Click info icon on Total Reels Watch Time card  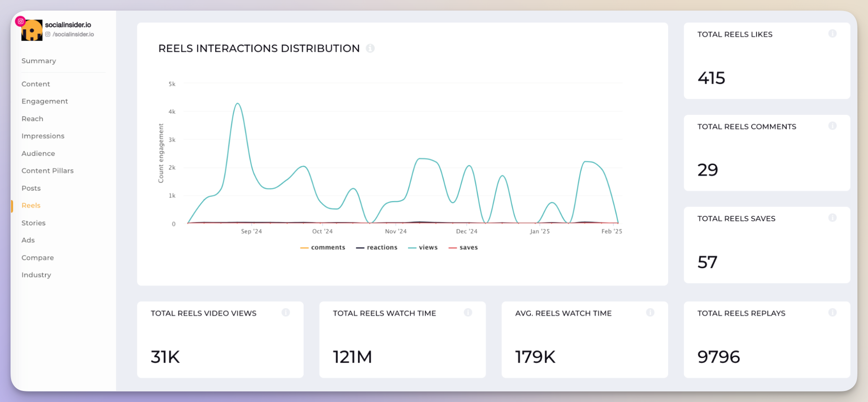coord(468,313)
